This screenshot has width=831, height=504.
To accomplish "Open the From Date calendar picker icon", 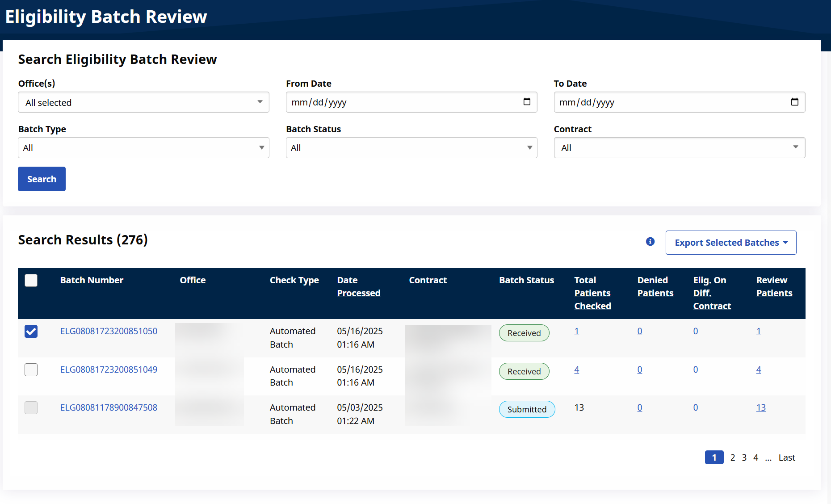I will tap(527, 102).
